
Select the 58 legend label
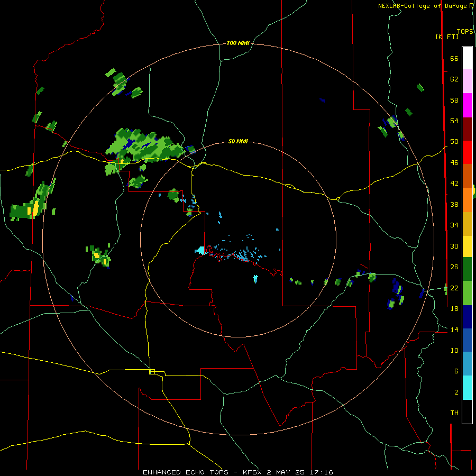coord(454,100)
